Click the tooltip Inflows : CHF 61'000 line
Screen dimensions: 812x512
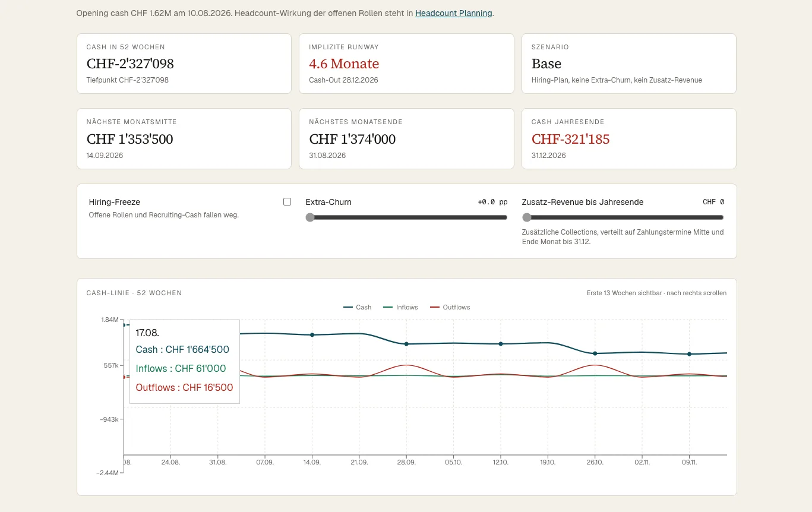coord(181,369)
